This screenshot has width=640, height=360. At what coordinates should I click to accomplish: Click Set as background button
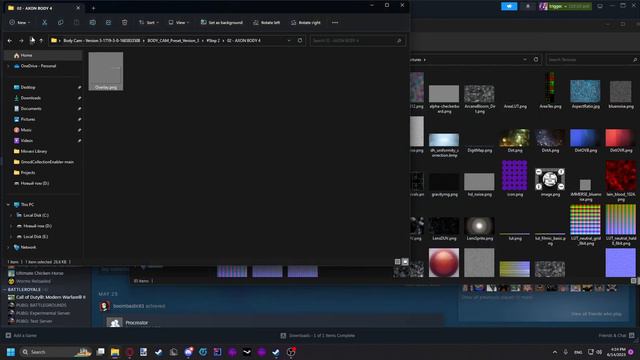click(x=222, y=22)
